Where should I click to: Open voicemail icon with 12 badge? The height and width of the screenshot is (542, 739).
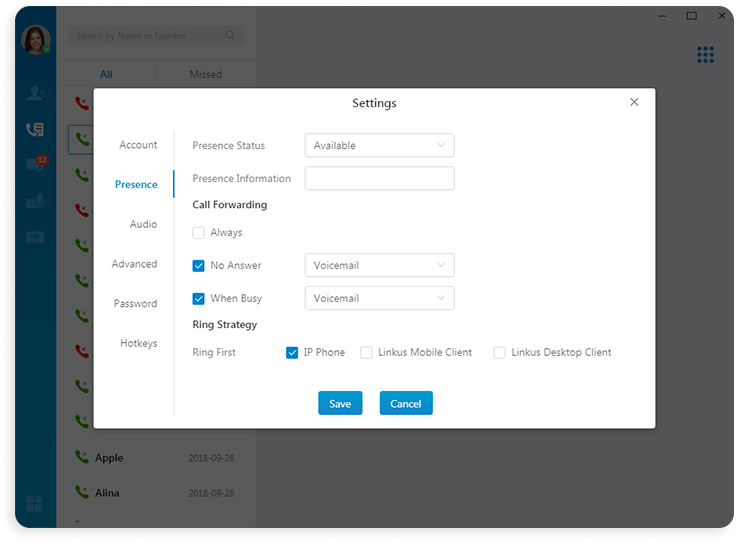[35, 165]
